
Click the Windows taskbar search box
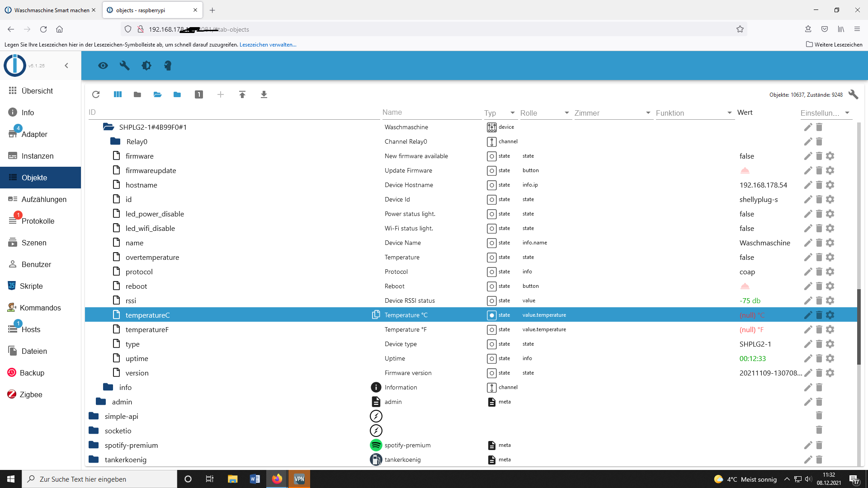(x=99, y=479)
